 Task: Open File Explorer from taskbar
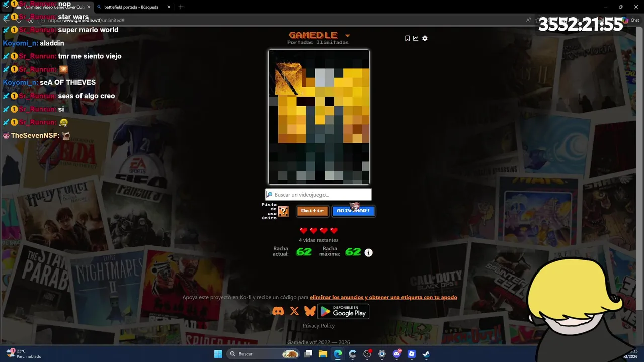coord(323,354)
